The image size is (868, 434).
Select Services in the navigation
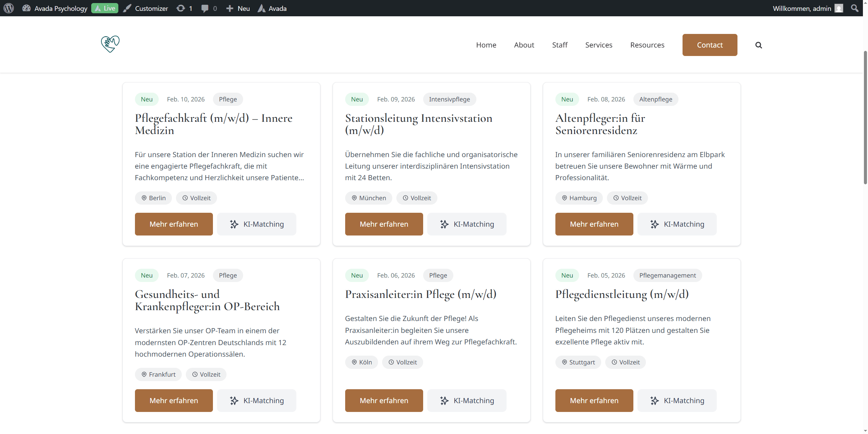599,45
